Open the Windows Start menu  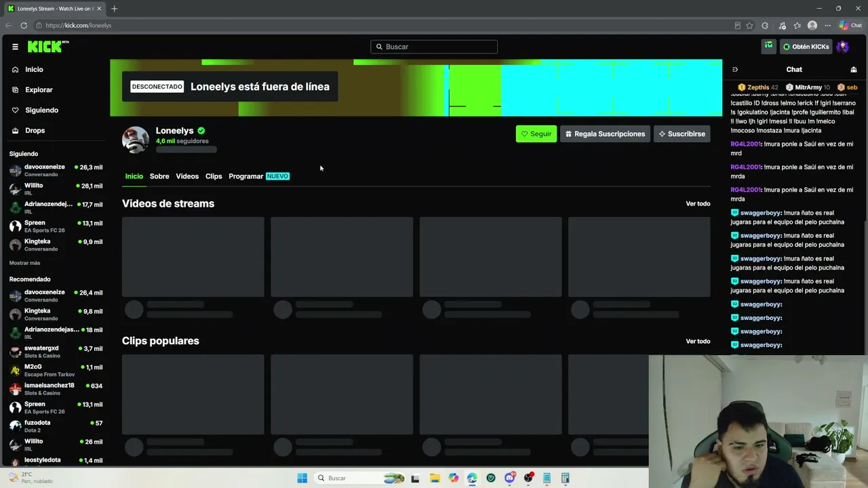coord(302,478)
